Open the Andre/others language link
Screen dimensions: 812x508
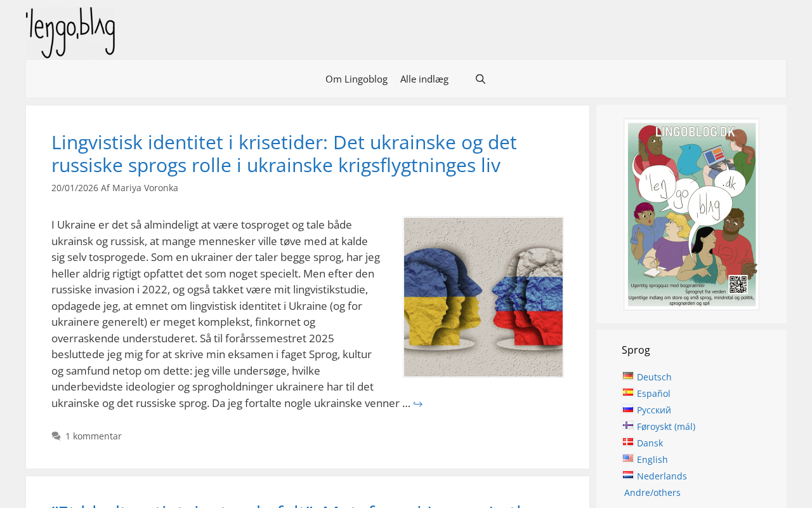(652, 493)
